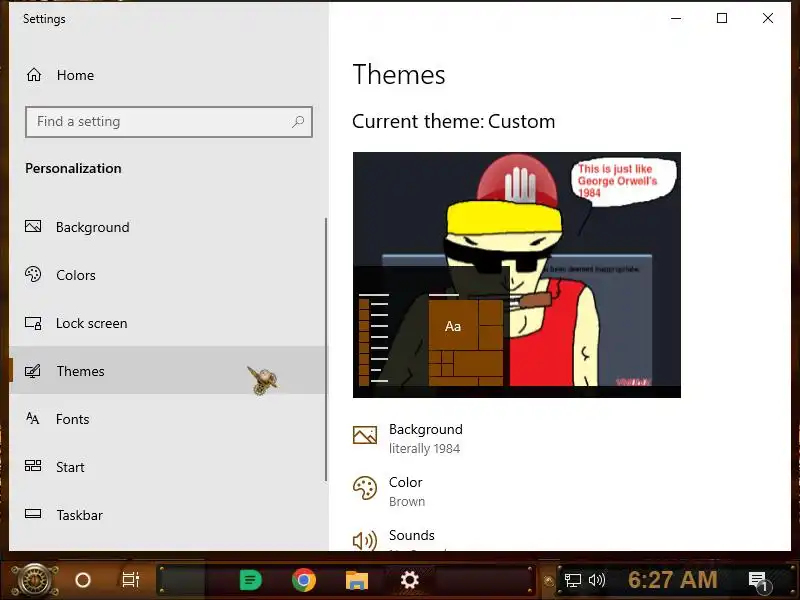The height and width of the screenshot is (600, 800).
Task: Open theme Color 'Brown' option
Action: pos(389,491)
